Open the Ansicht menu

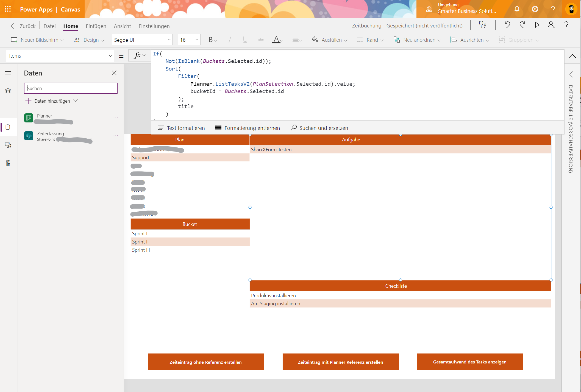pyautogui.click(x=122, y=26)
